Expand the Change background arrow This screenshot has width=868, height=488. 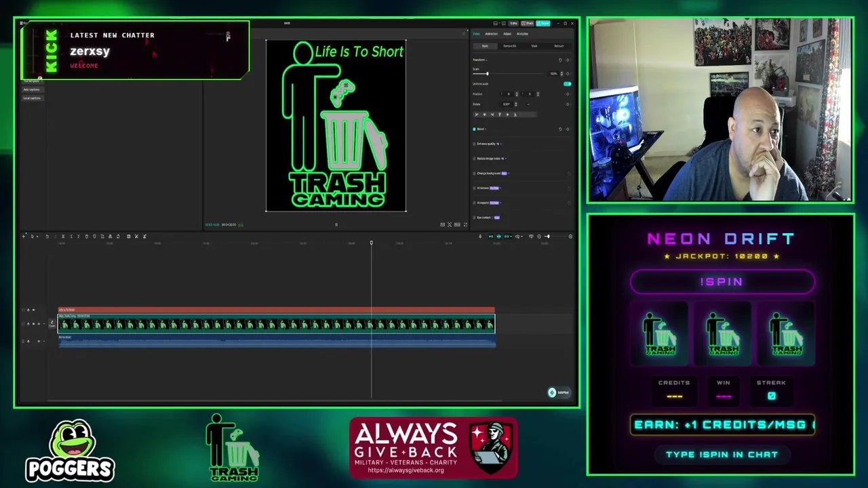(509, 174)
